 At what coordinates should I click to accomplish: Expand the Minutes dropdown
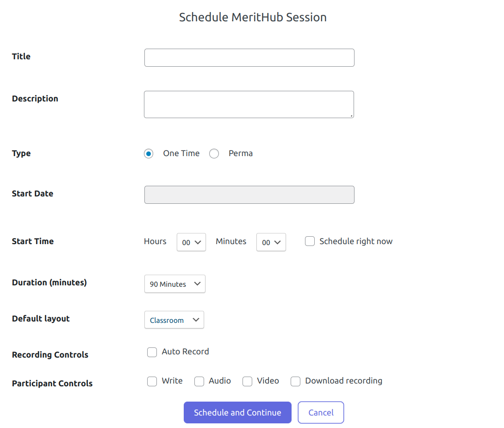(x=271, y=242)
